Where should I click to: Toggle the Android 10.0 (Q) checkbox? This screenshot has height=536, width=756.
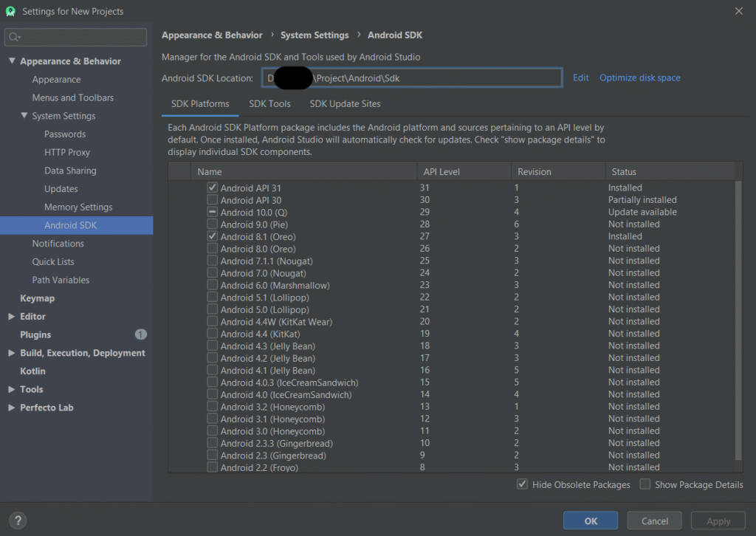pos(212,212)
